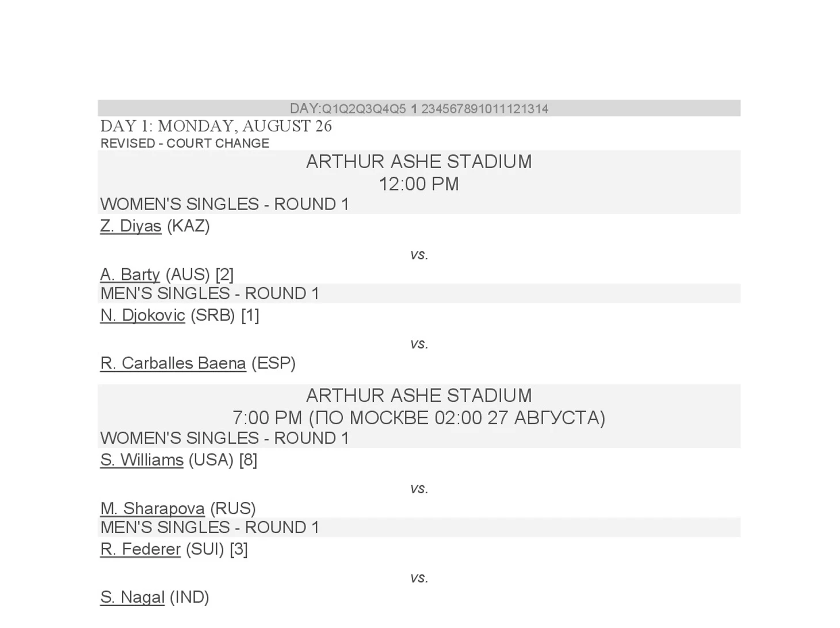840x628 pixels.
Task: Follow the R. Carballes Baena link
Action: click(x=173, y=364)
